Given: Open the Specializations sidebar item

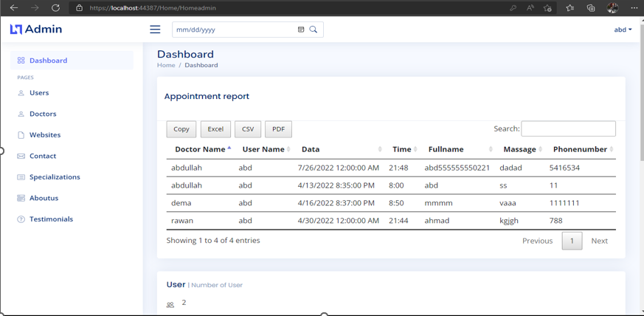Looking at the screenshot, I should click(55, 177).
